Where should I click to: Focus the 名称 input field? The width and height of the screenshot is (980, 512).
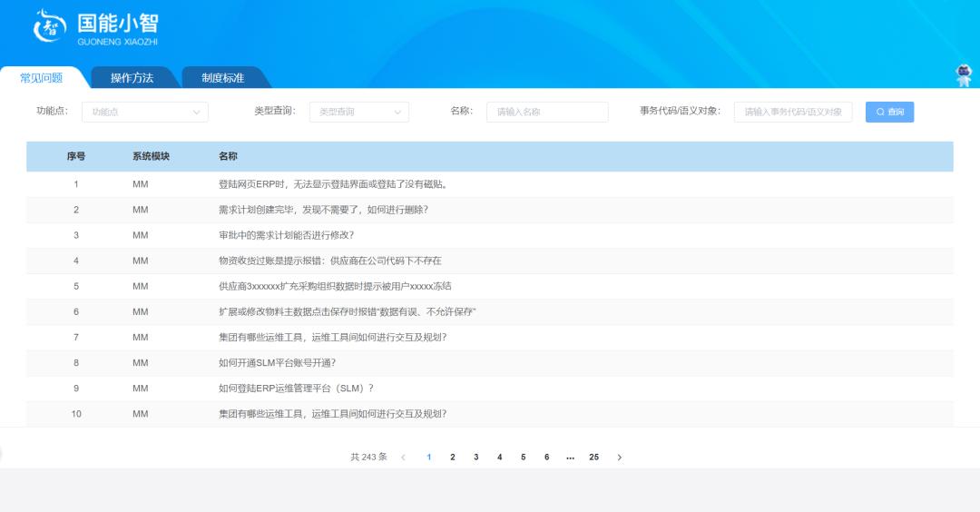pos(547,112)
